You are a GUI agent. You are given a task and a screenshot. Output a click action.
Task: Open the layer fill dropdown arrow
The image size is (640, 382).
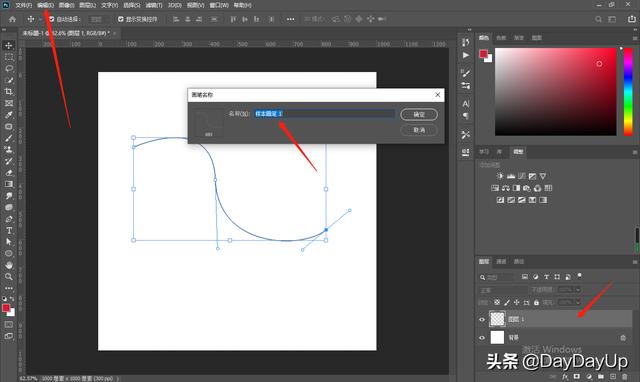(x=578, y=302)
